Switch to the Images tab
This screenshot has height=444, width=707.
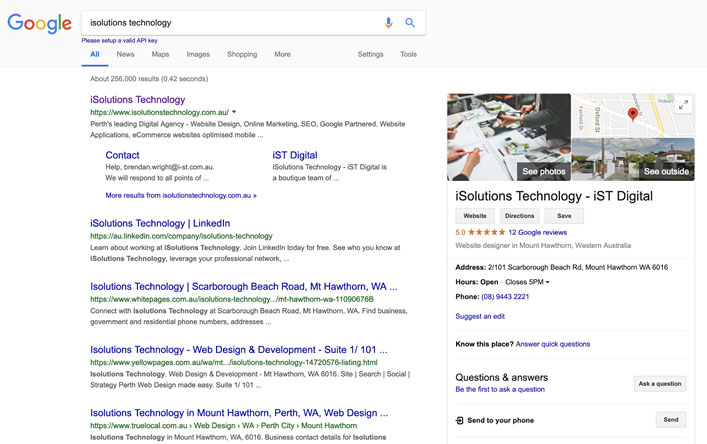(x=198, y=54)
